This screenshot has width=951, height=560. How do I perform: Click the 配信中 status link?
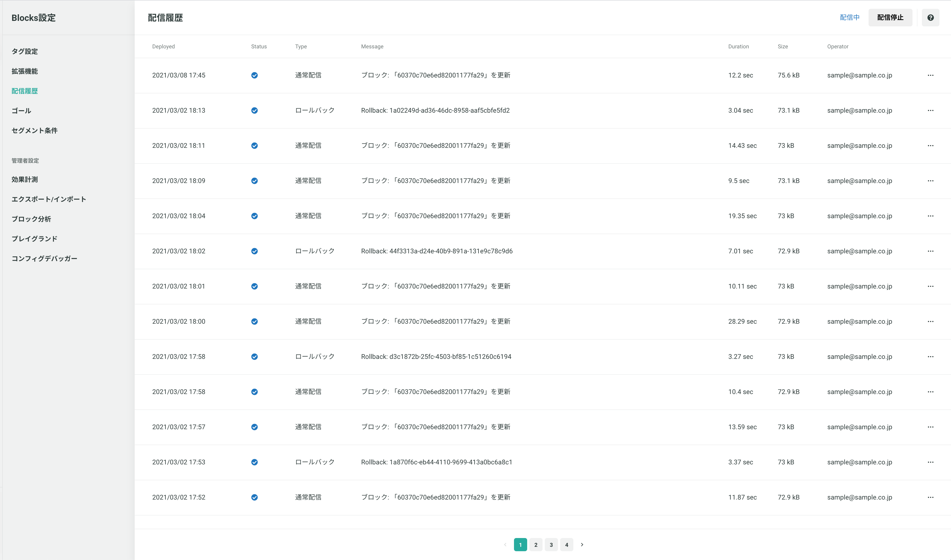pyautogui.click(x=850, y=18)
